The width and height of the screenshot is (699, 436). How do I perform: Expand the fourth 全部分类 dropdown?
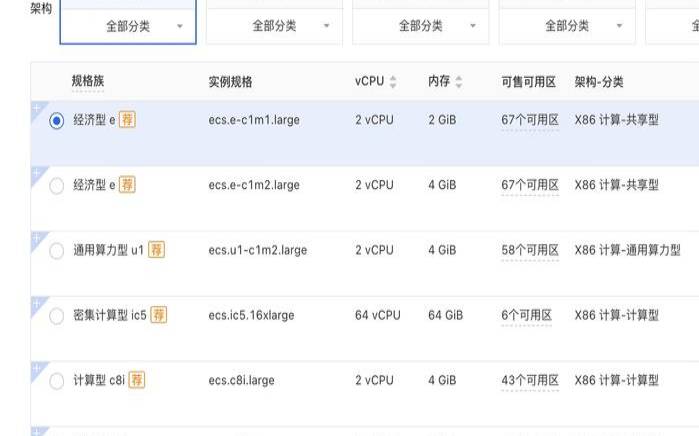tap(566, 26)
